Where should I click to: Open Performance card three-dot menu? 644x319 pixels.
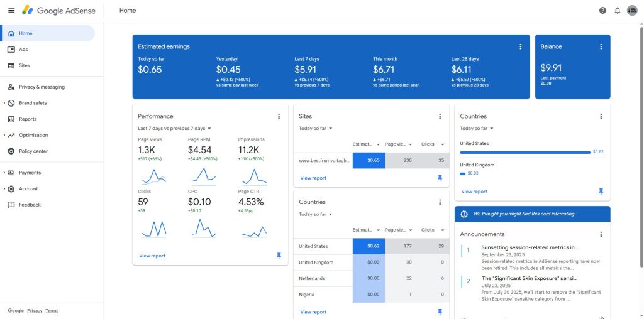tap(279, 116)
